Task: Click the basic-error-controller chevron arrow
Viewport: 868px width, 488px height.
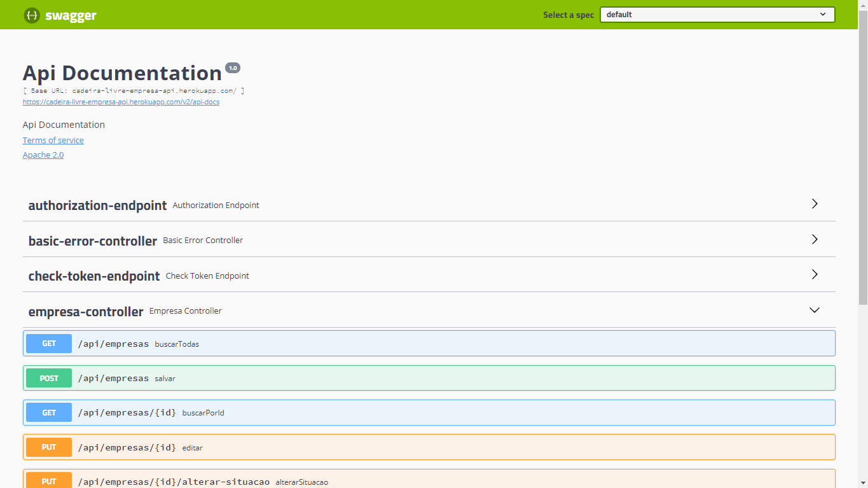Action: [x=815, y=240]
